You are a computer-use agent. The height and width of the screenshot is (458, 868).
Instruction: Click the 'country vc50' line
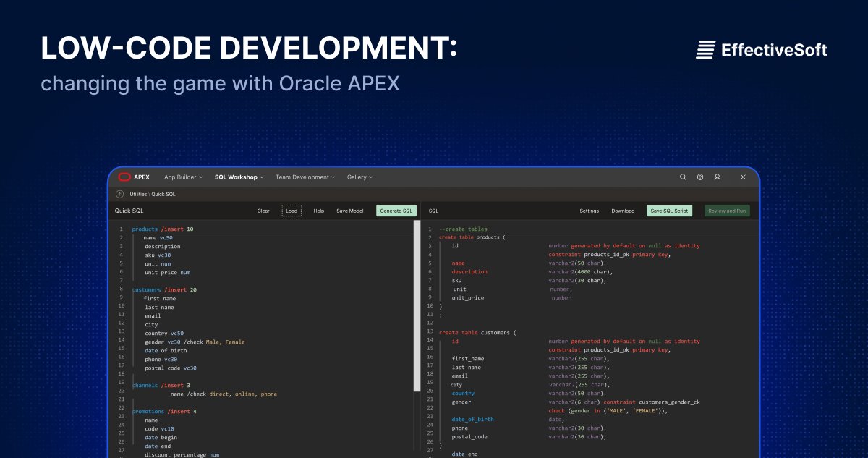coord(164,333)
